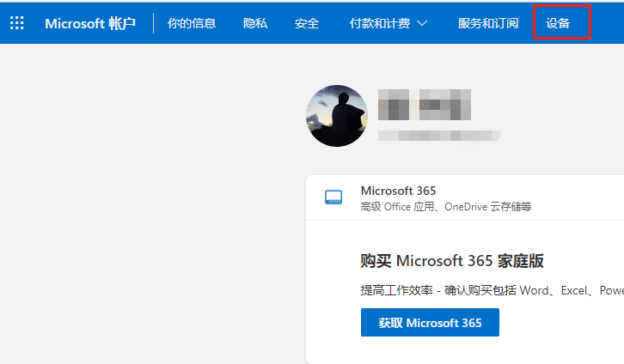Expand the 付款和计费 chevron arrow
The image size is (624, 364).
422,23
